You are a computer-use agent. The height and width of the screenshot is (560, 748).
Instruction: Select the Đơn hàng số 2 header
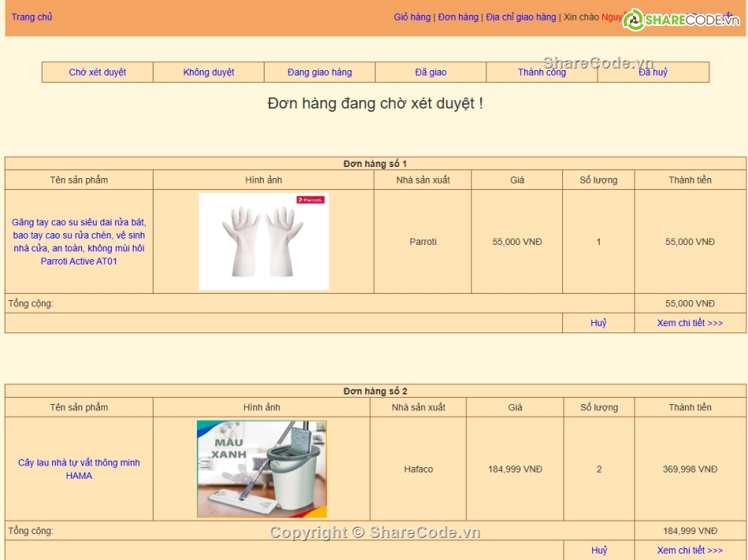(x=375, y=391)
